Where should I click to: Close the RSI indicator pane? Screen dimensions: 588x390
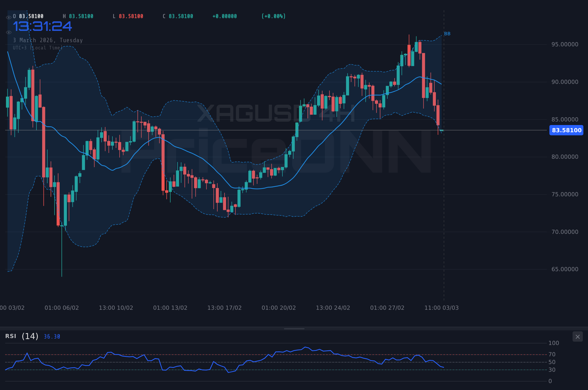tap(578, 336)
